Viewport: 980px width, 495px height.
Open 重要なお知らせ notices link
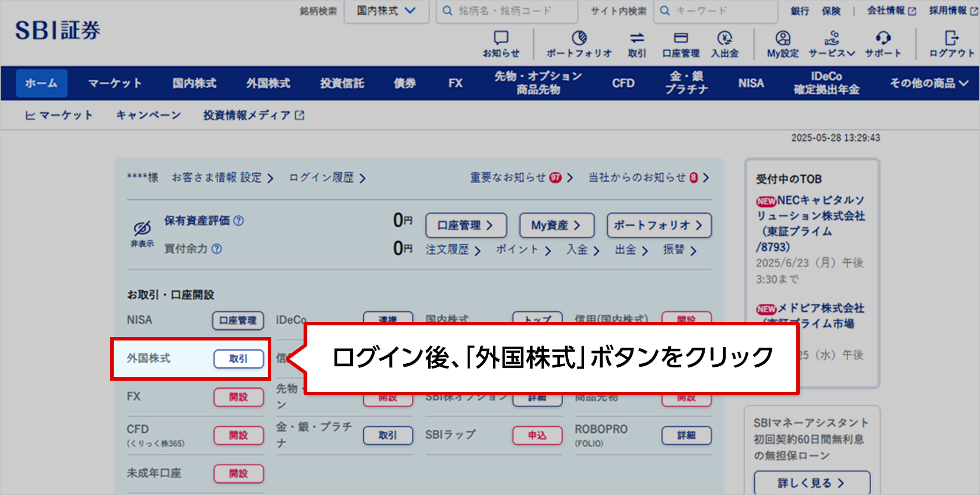(521, 178)
